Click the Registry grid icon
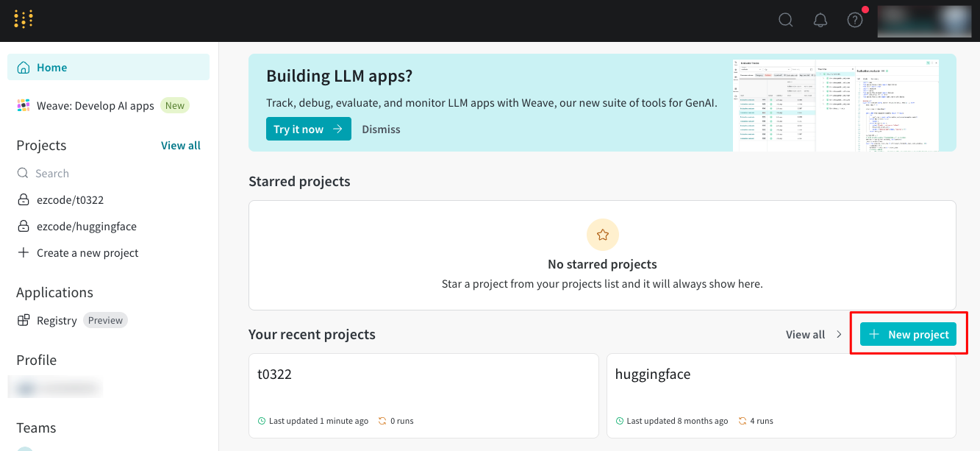Viewport: 980px width, 451px height. 24,320
